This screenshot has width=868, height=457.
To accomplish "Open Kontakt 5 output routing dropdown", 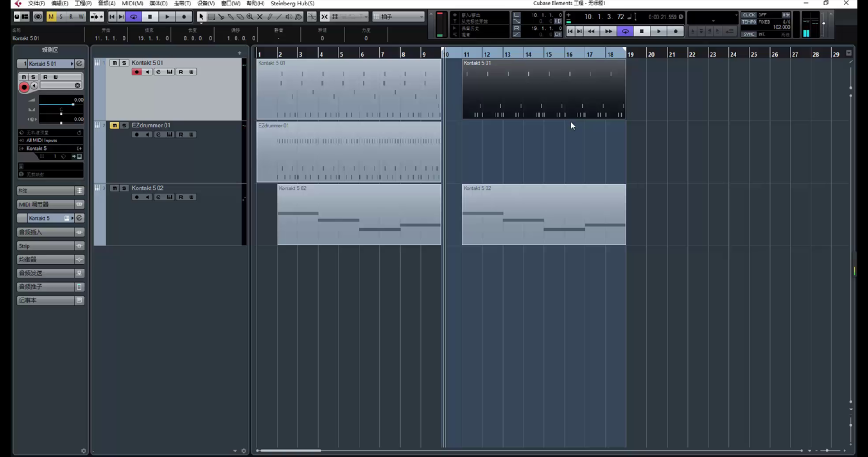I will [x=50, y=148].
